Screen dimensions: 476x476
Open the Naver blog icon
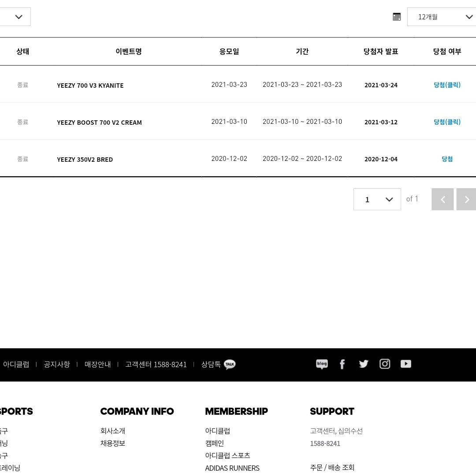[322, 364]
